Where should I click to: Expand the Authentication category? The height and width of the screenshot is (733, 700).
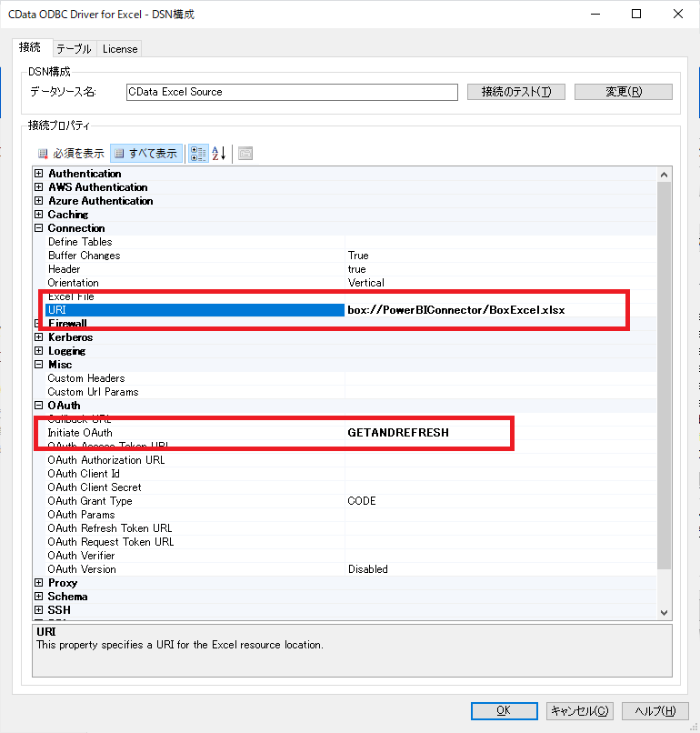[39, 174]
